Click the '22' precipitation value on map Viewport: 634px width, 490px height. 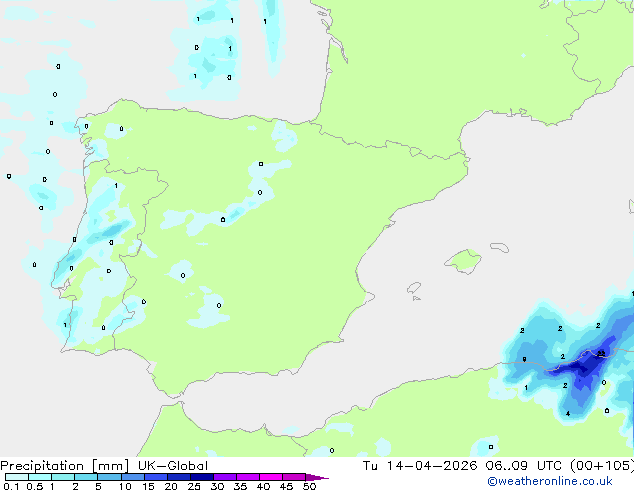(601, 354)
